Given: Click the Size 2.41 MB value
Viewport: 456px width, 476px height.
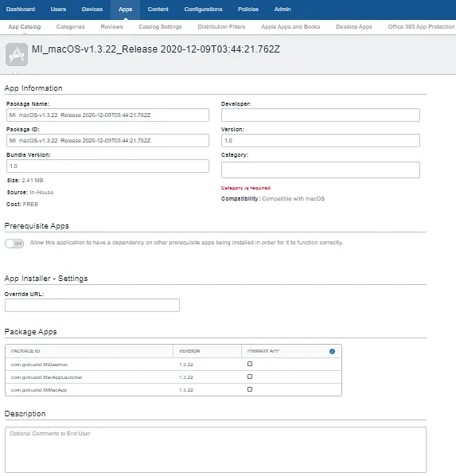Looking at the screenshot, I should 33,181.
